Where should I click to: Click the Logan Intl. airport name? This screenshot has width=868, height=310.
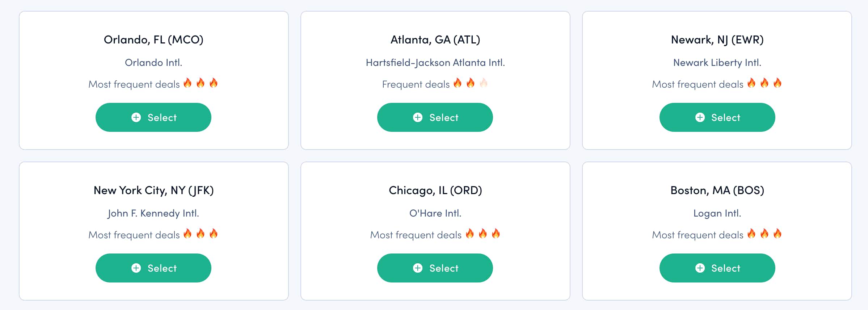tap(717, 213)
